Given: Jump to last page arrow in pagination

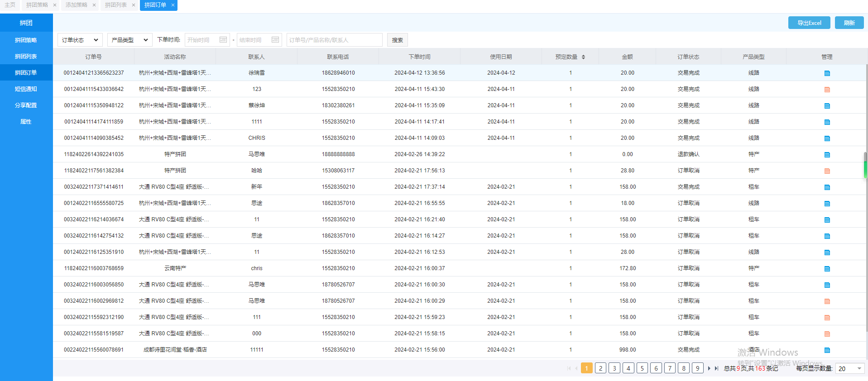Looking at the screenshot, I should tap(716, 368).
